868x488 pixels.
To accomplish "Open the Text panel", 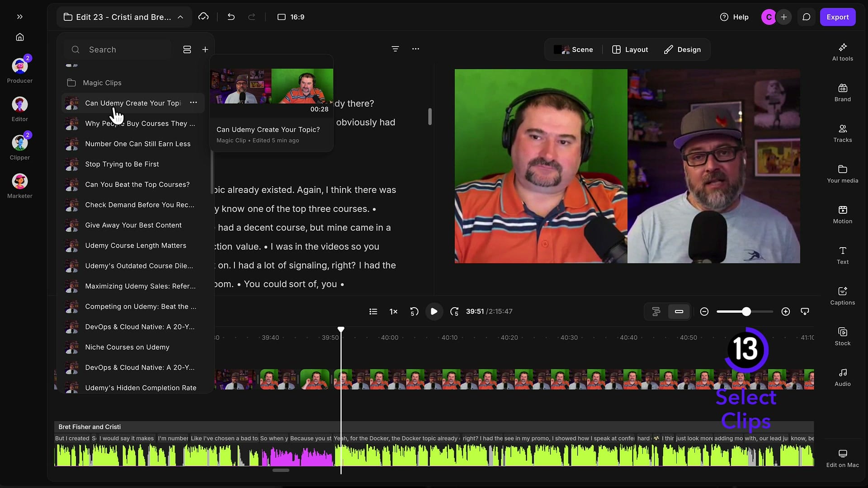I will click(843, 255).
